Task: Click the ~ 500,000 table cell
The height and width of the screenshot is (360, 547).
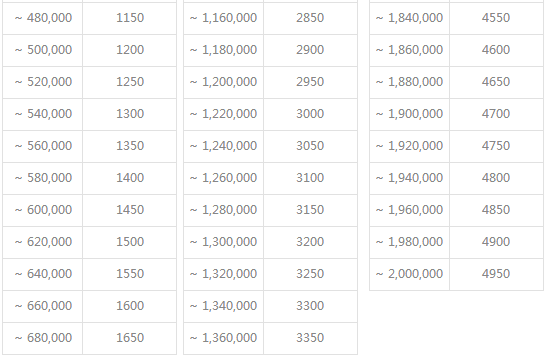Action: [x=43, y=51]
